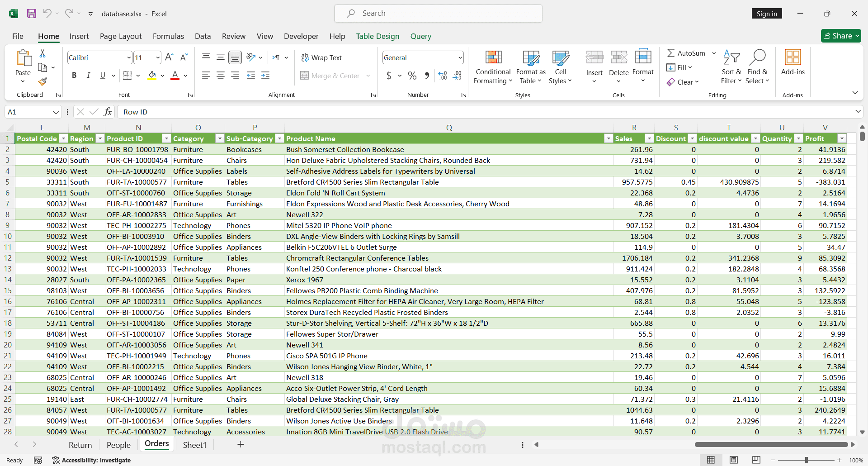This screenshot has width=868, height=466.
Task: Click the zoom slider handle
Action: point(806,460)
